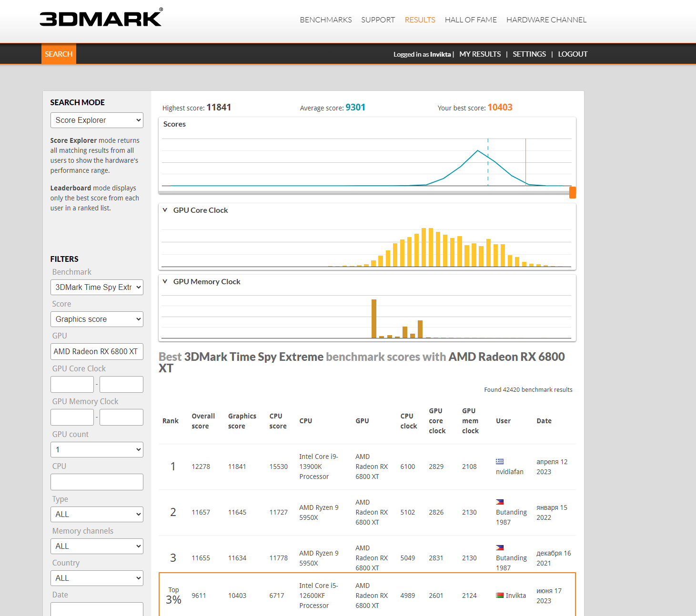Open the Hardware Channel page
Image resolution: width=696 pixels, height=616 pixels.
coord(546,20)
